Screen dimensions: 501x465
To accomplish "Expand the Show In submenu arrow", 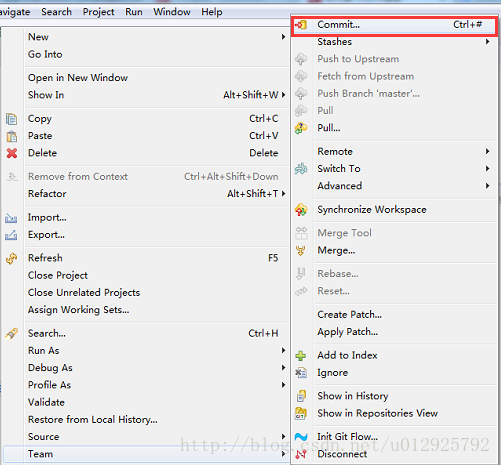I will pos(283,95).
